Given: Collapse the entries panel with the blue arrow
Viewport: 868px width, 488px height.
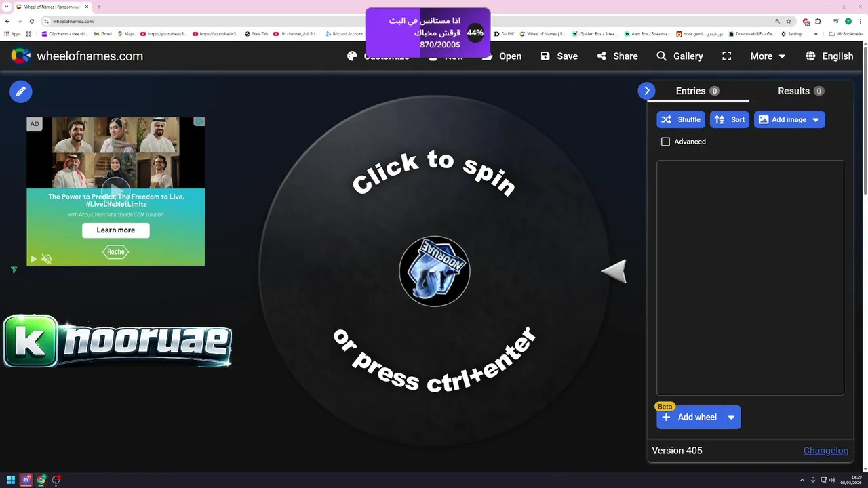Looking at the screenshot, I should pos(647,91).
